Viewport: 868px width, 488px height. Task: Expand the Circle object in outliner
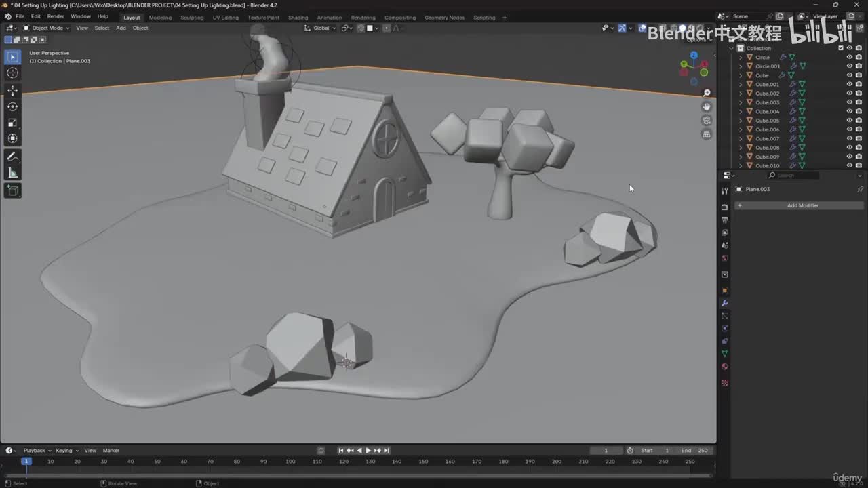(x=741, y=57)
